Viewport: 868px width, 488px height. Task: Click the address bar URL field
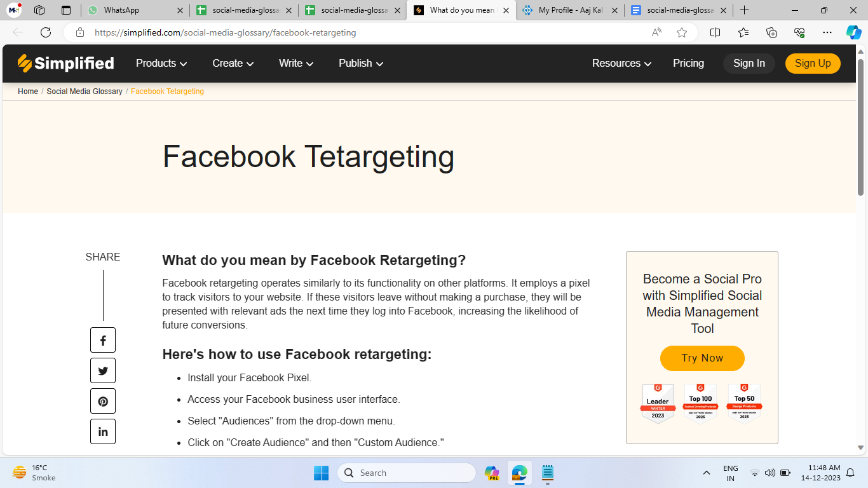click(369, 32)
